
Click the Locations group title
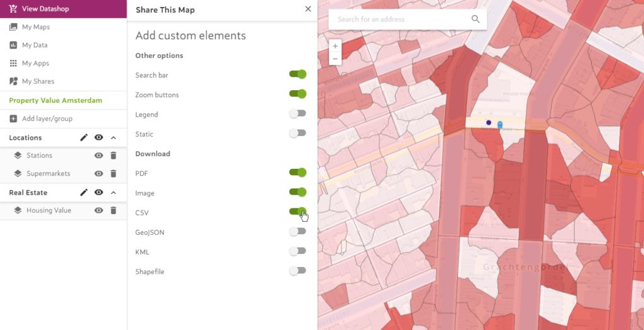(25, 137)
